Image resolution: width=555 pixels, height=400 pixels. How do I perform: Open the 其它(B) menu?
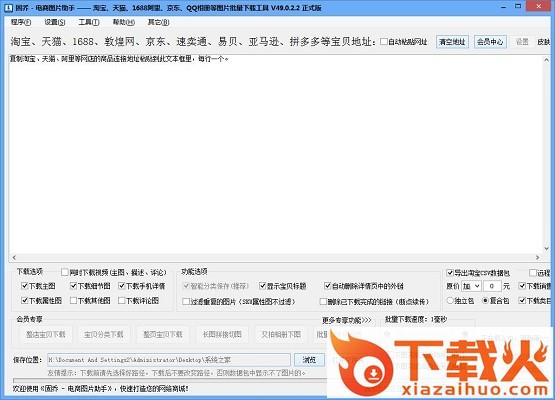point(158,22)
